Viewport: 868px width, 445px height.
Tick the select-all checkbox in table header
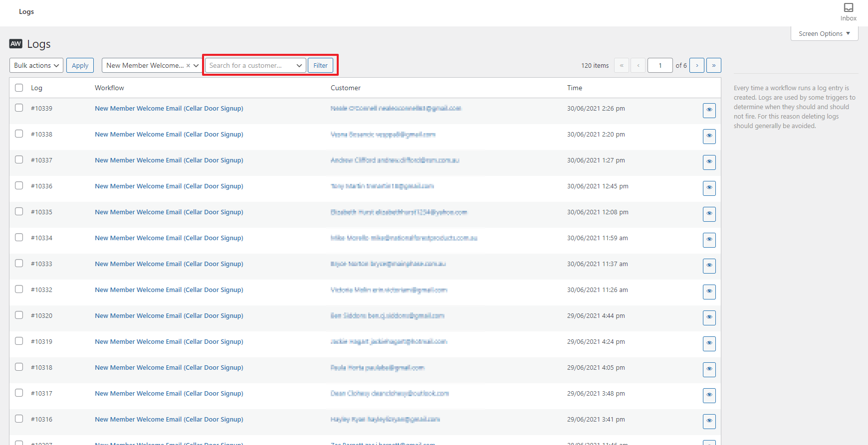19,88
